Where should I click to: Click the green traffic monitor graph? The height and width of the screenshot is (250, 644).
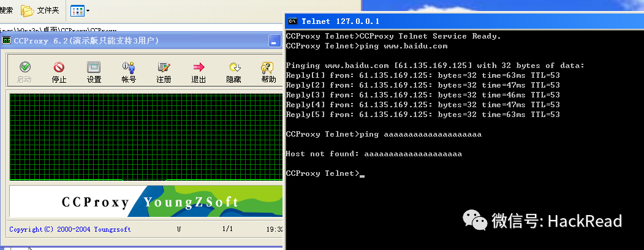pyautogui.click(x=146, y=137)
